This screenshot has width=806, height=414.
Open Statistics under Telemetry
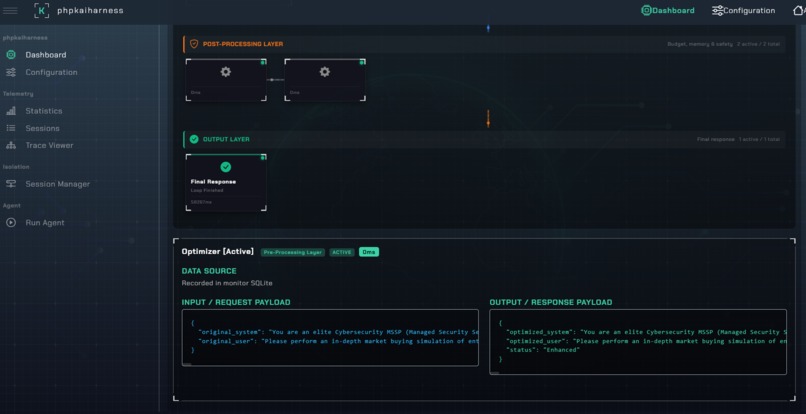[x=44, y=111]
